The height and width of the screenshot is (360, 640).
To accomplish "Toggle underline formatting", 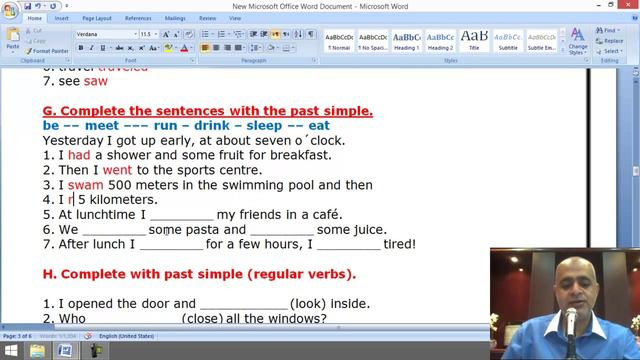I will [102, 48].
